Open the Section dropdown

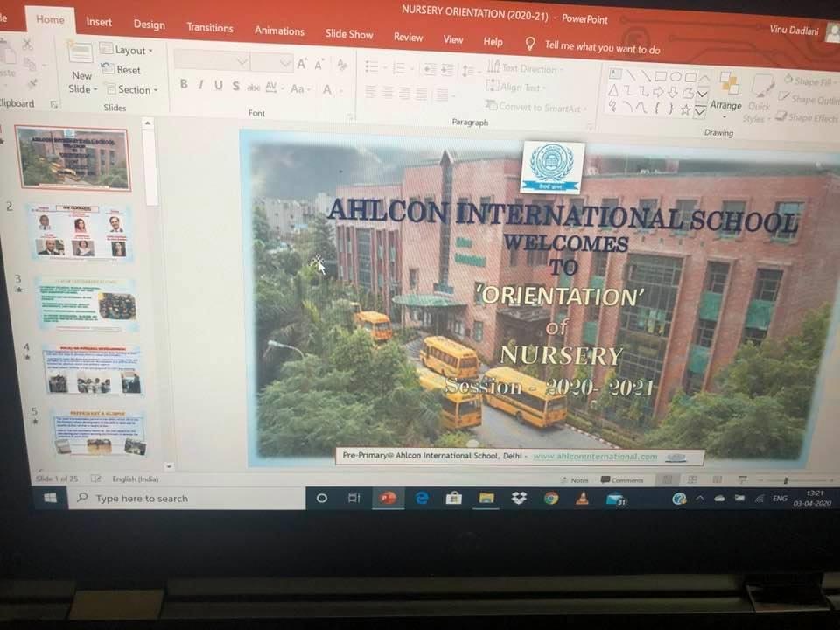132,89
